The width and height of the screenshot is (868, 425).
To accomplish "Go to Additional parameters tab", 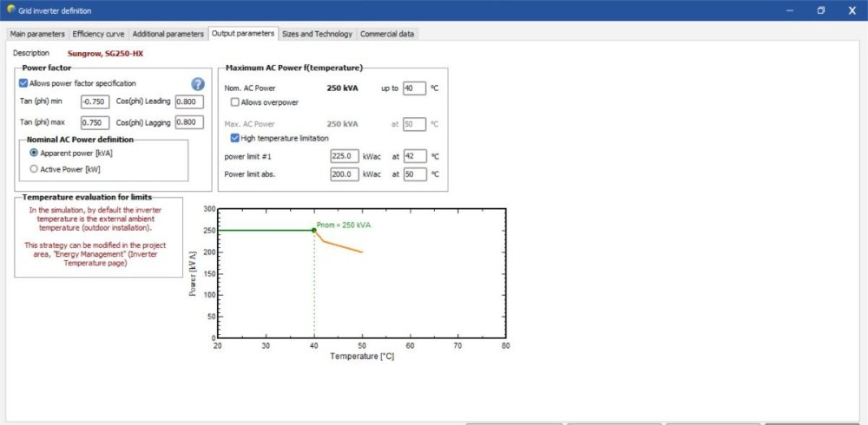I will pyautogui.click(x=168, y=34).
